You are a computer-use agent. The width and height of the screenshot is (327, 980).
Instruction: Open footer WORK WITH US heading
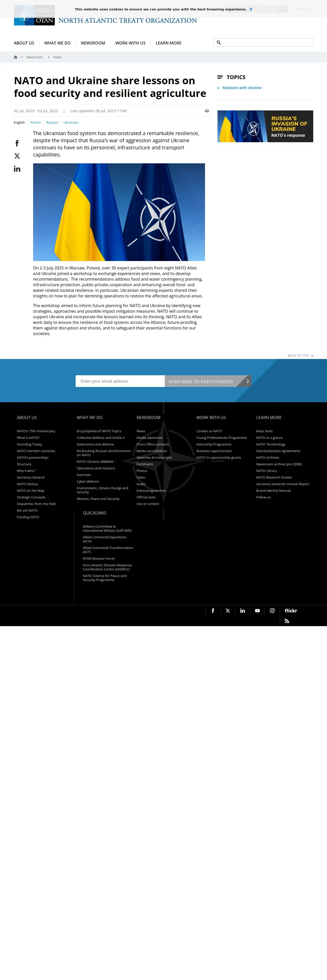(211, 418)
